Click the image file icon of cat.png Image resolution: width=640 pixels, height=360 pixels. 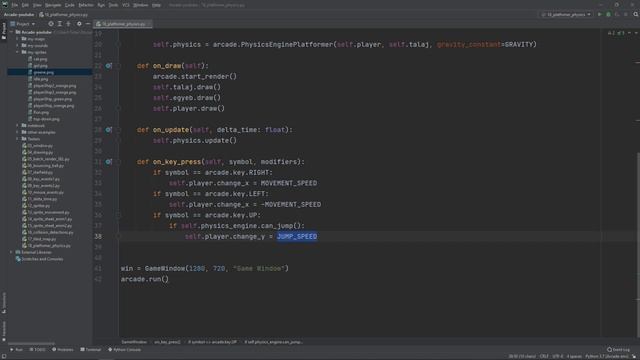pyautogui.click(x=30, y=59)
